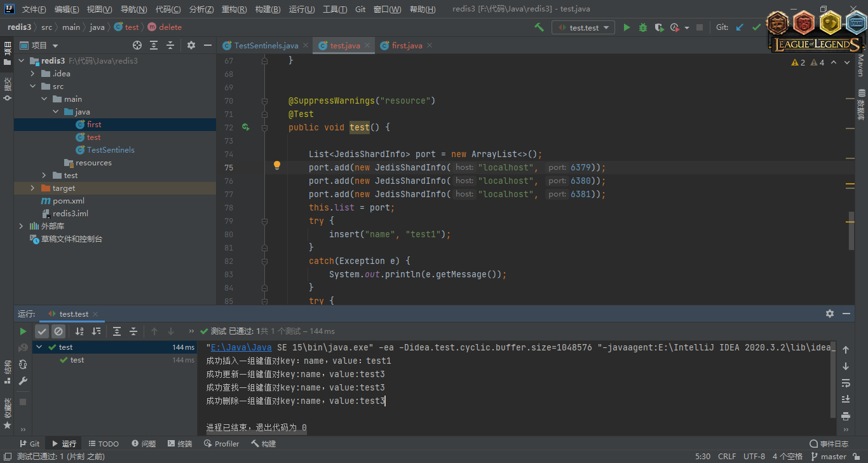Click the print icon in the console sidebar

click(846, 416)
